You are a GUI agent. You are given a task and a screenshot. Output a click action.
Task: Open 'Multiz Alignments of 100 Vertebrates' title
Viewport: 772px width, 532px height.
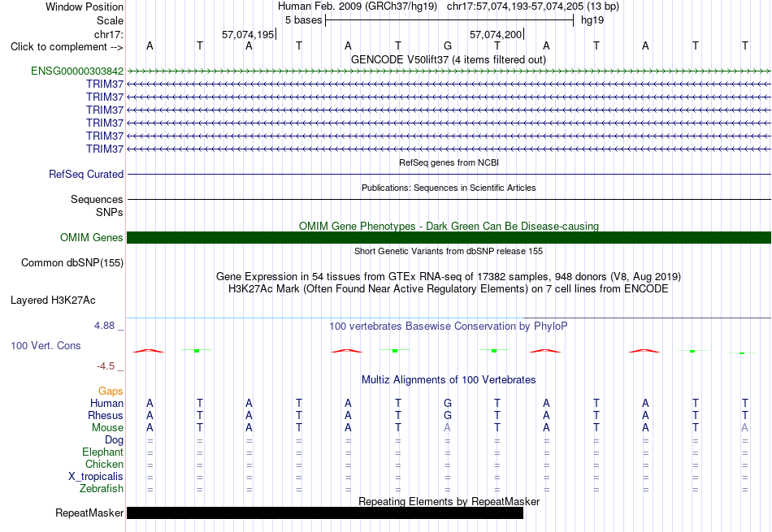[449, 380]
